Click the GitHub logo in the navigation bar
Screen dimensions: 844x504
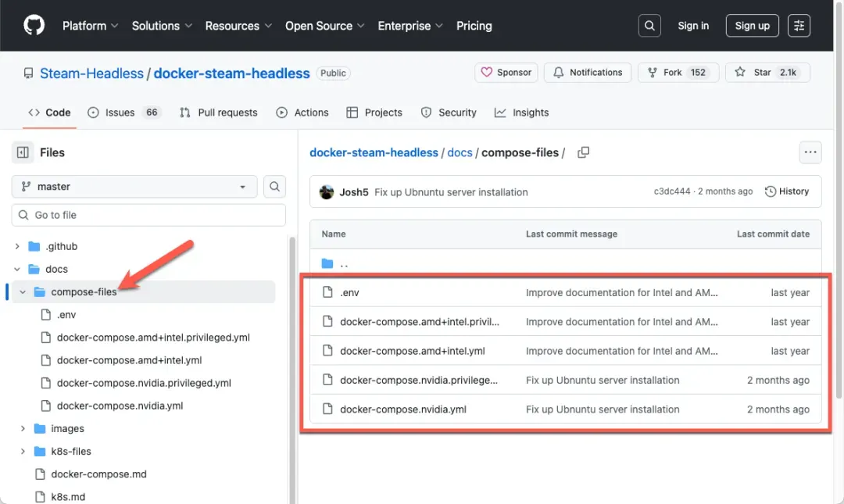(x=33, y=25)
